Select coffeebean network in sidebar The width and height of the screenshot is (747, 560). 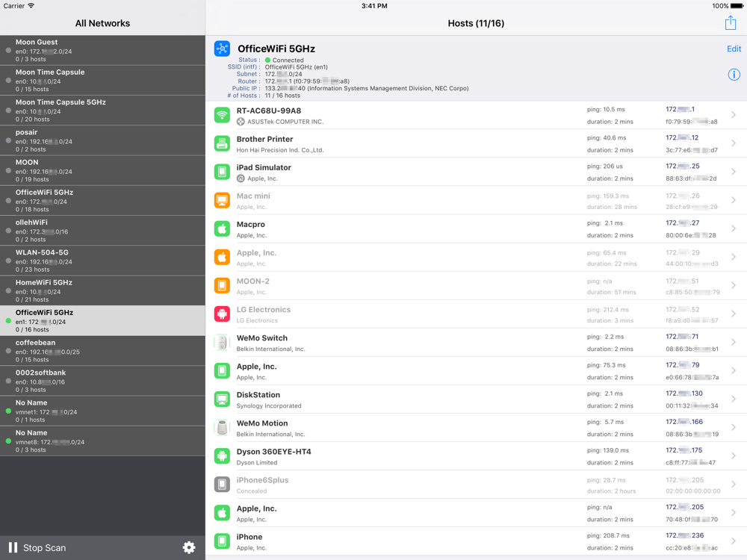click(x=102, y=350)
